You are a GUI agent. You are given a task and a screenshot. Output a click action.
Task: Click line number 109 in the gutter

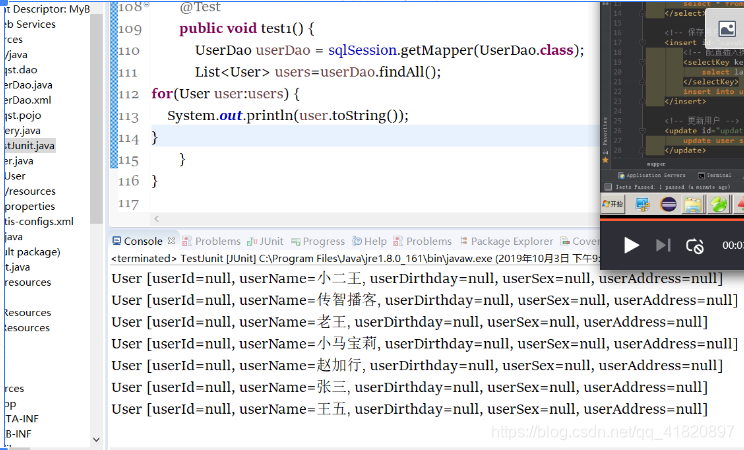click(130, 29)
